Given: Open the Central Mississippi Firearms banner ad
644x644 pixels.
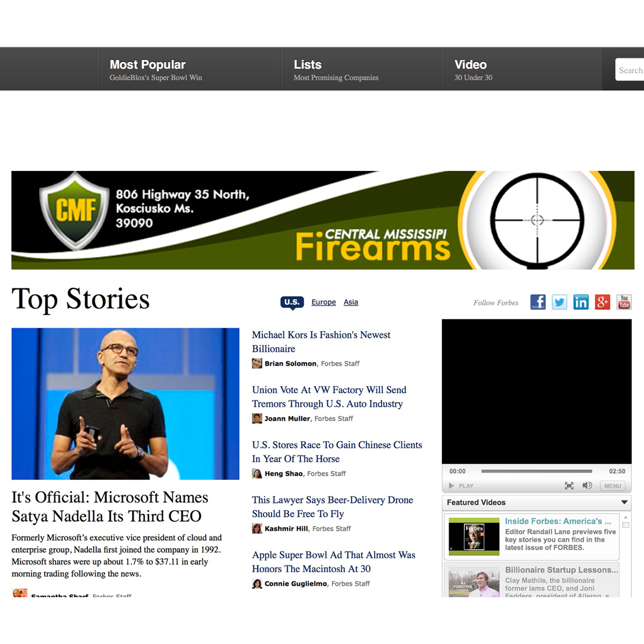Looking at the screenshot, I should pyautogui.click(x=323, y=220).
